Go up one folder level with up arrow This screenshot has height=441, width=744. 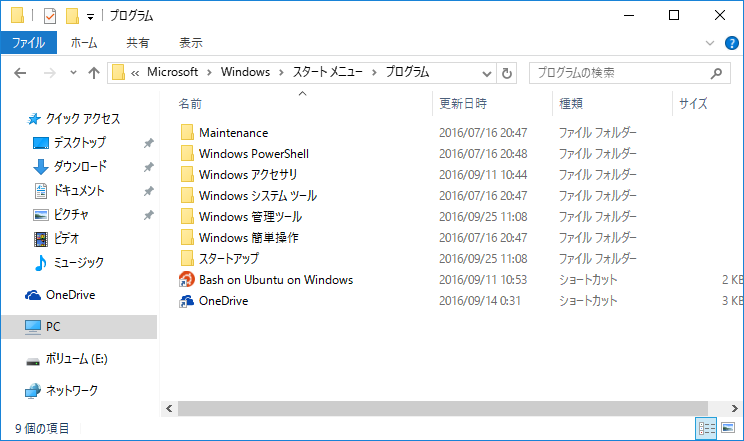click(x=94, y=73)
